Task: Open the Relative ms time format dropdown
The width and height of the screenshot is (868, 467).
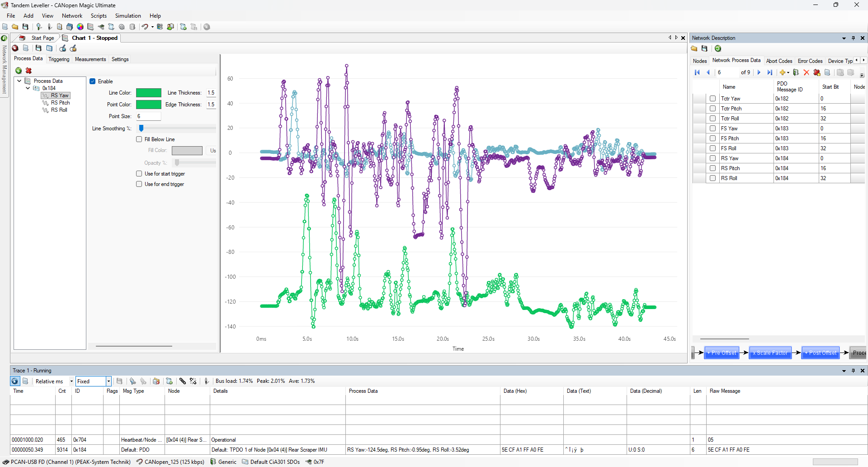Action: click(71, 381)
